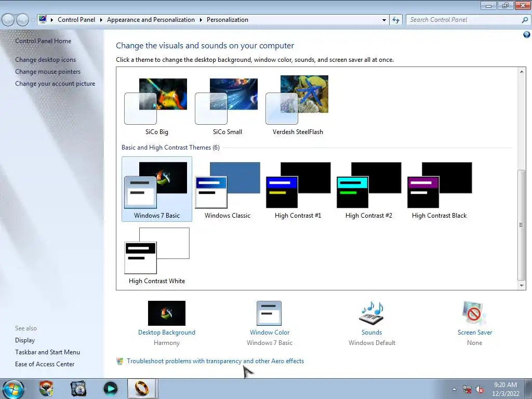Click the Sounds link text
The width and height of the screenshot is (532, 399).
[x=371, y=332]
